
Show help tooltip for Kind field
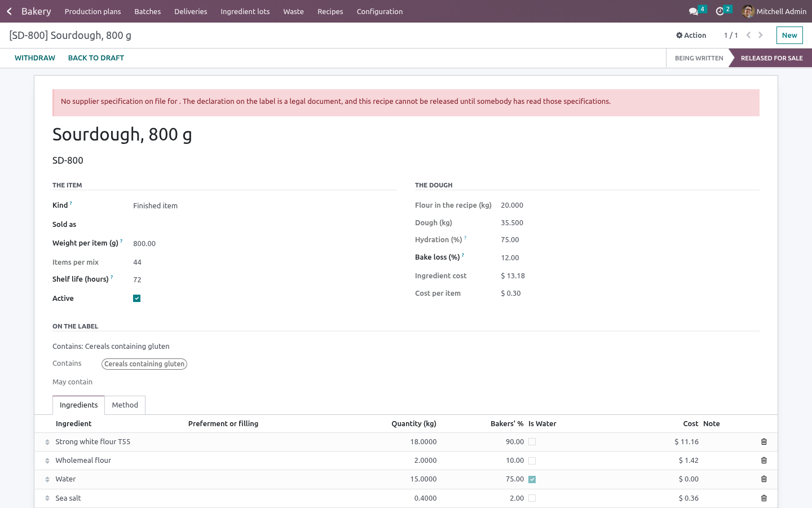71,203
